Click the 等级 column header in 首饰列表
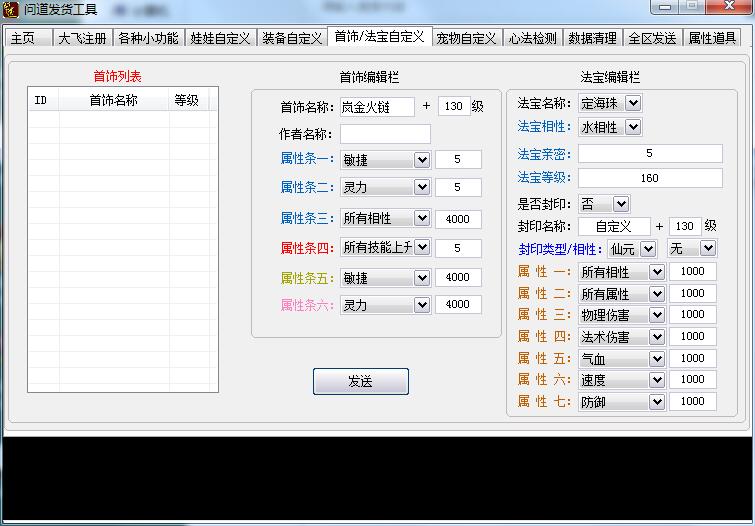 click(187, 100)
